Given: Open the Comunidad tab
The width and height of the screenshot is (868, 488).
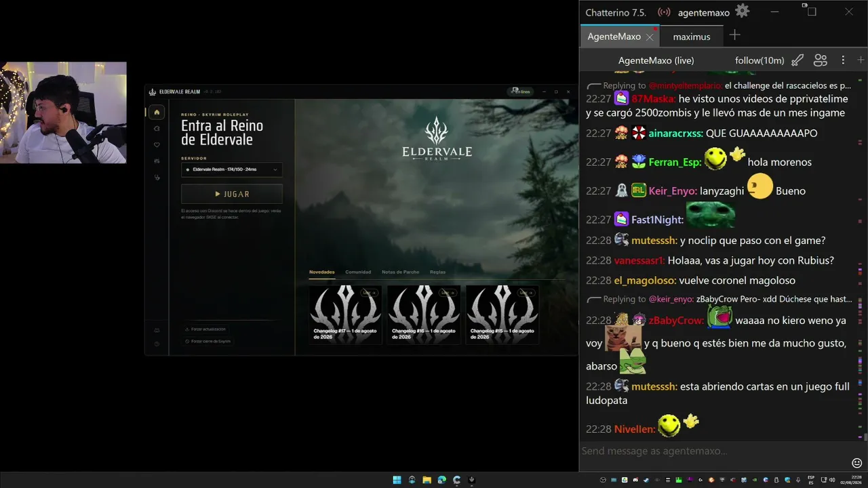Looking at the screenshot, I should pos(358,272).
